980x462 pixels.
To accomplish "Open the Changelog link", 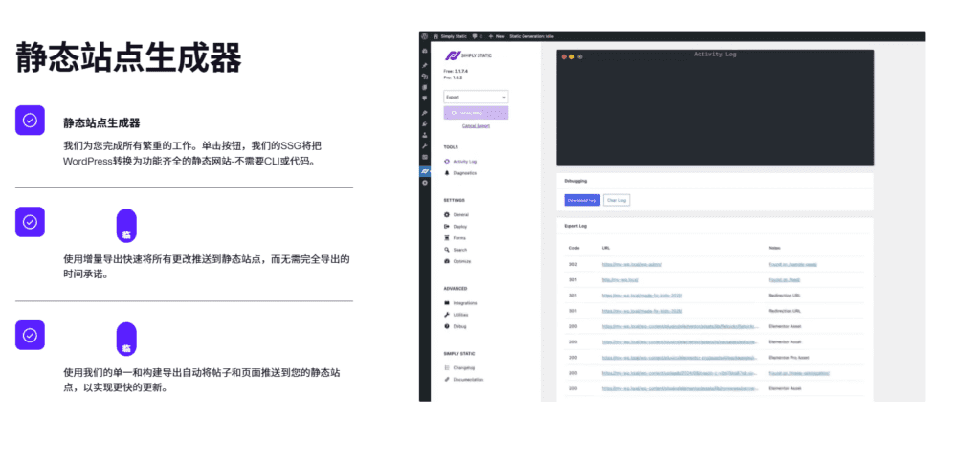I will pyautogui.click(x=464, y=367).
